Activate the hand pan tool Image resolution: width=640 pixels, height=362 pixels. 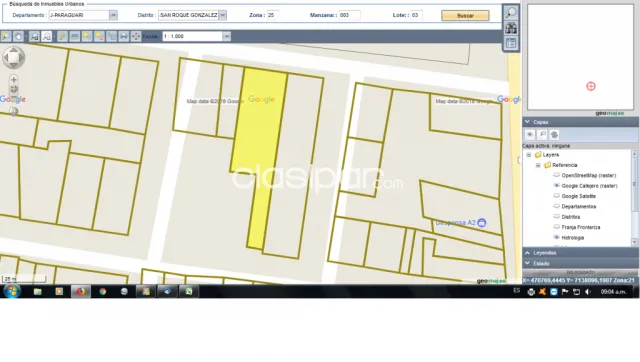coord(18,36)
